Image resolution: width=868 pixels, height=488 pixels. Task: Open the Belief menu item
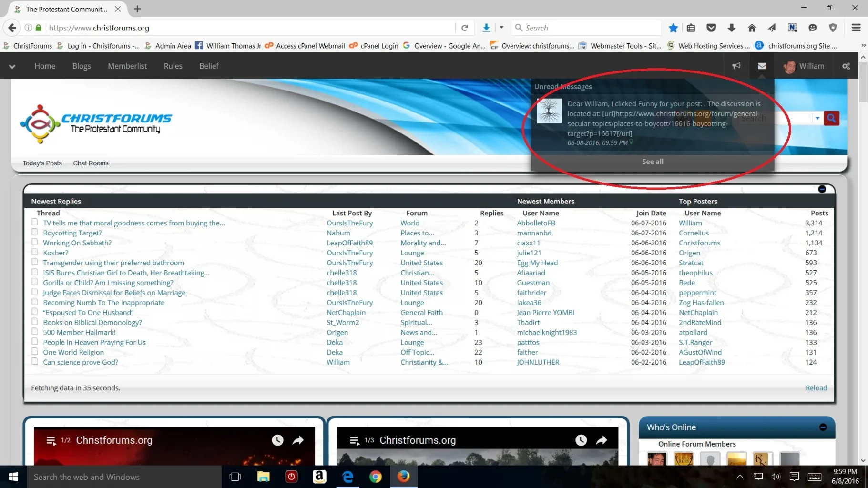[x=209, y=66]
